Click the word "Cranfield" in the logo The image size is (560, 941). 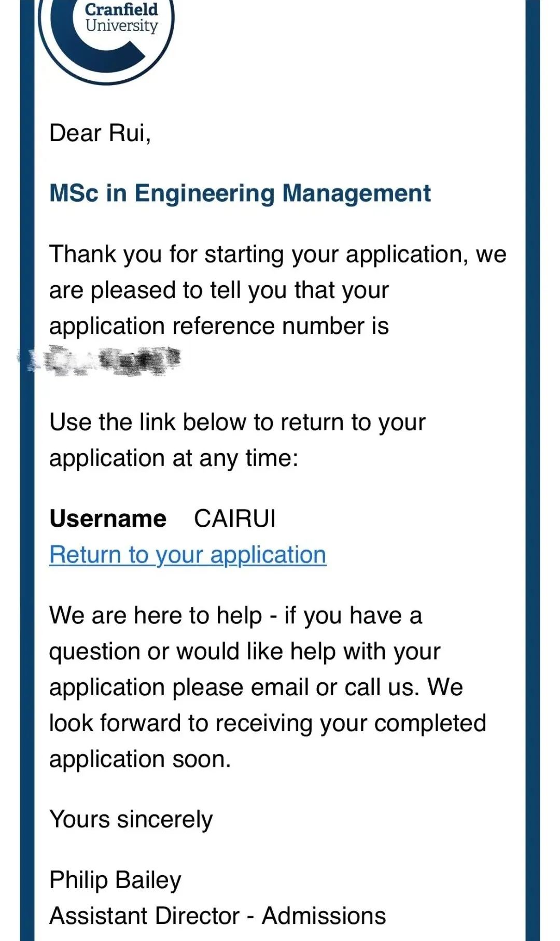(121, 9)
